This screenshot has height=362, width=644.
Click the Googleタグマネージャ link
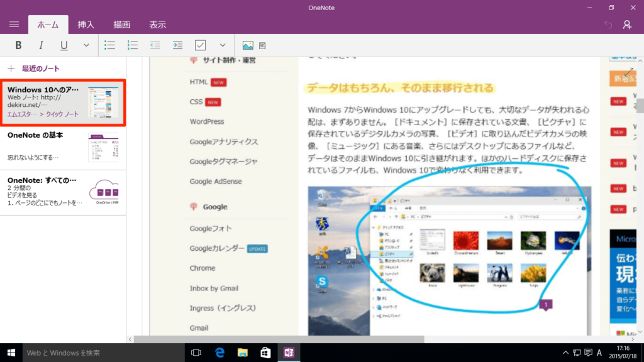pyautogui.click(x=223, y=162)
